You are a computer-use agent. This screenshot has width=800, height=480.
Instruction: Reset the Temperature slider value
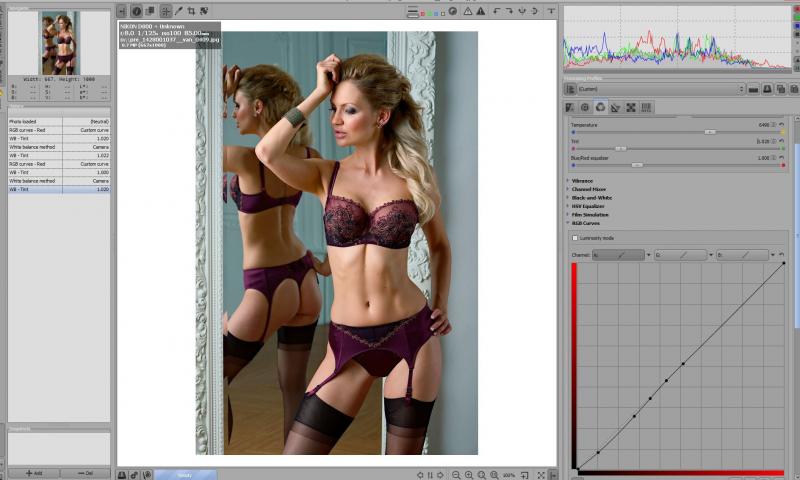(x=782, y=124)
